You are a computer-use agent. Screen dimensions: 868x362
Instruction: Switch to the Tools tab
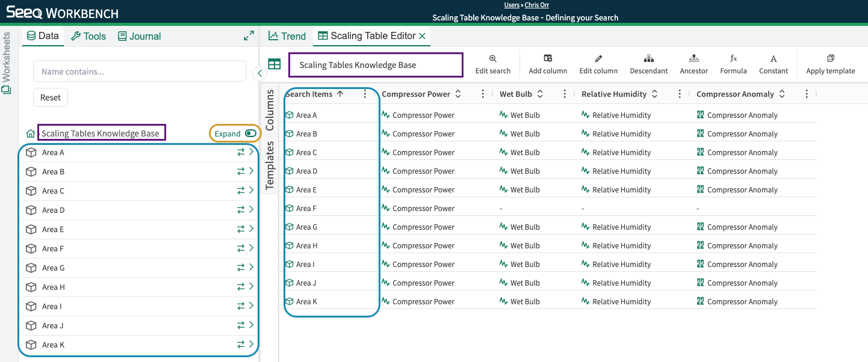tap(88, 36)
